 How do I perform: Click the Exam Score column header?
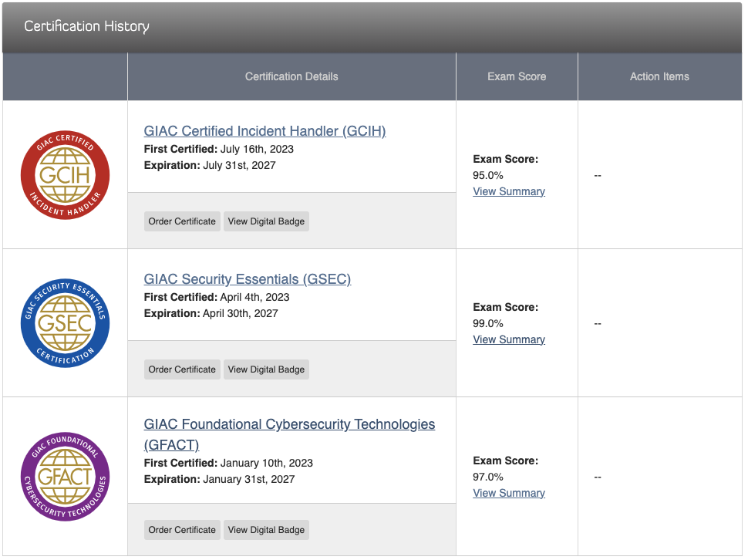tap(517, 76)
